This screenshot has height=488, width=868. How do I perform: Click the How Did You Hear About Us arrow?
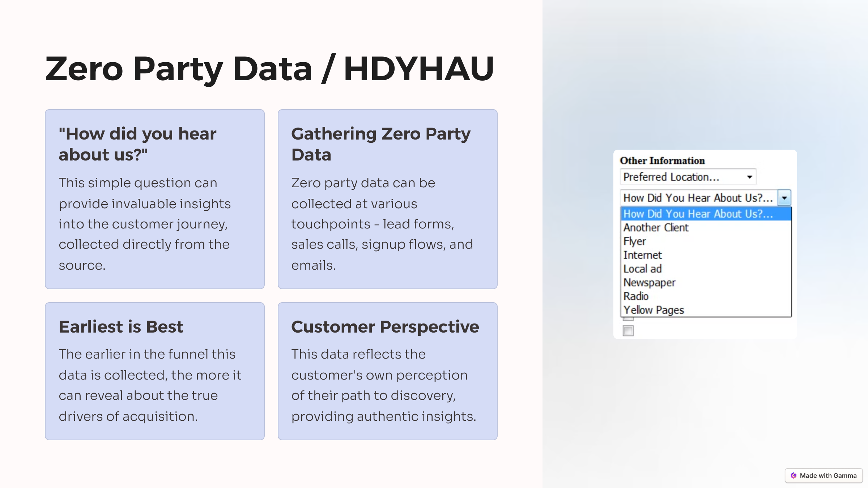point(784,198)
